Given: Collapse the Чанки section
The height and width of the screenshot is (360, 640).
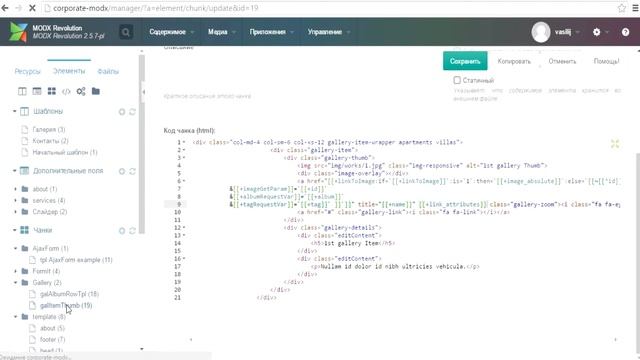Looking at the screenshot, I should click(15, 230).
